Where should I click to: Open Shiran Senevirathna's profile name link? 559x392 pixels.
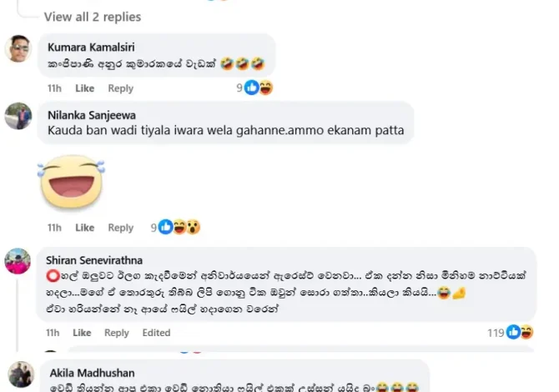[94, 260]
